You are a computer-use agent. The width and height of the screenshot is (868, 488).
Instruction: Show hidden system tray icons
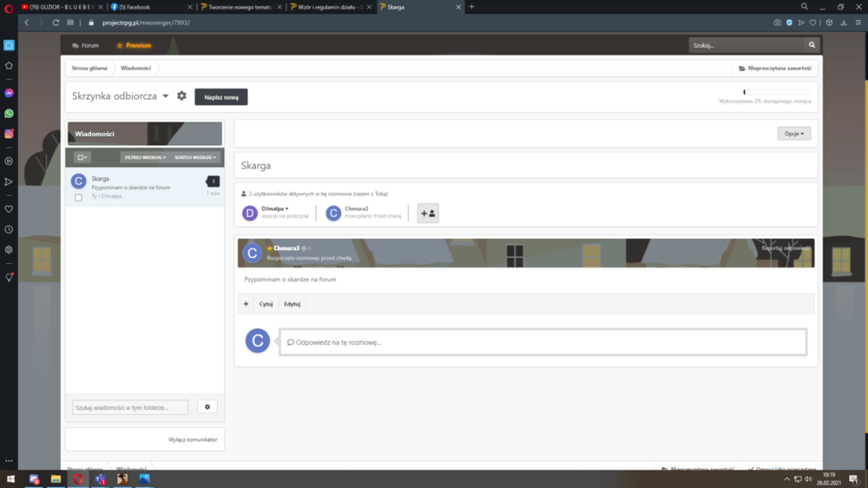[x=786, y=479]
